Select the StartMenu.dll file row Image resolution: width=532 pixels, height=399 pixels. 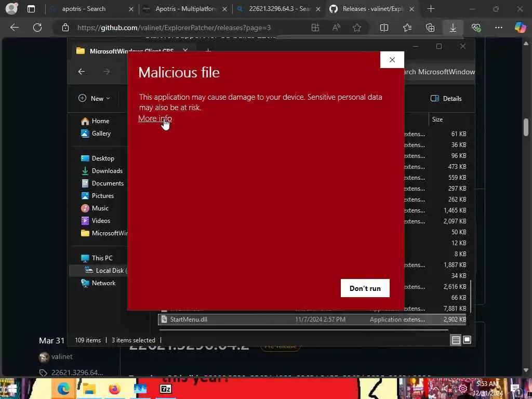pyautogui.click(x=312, y=320)
